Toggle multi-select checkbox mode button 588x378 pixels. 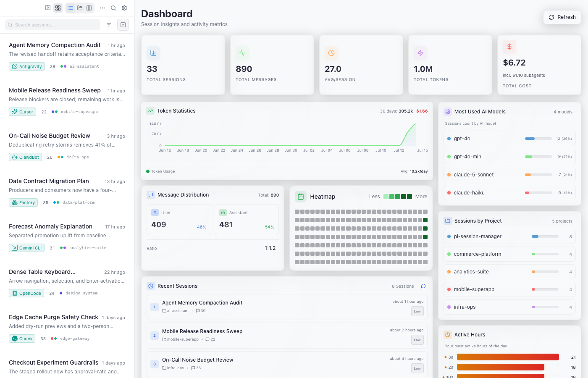123,25
